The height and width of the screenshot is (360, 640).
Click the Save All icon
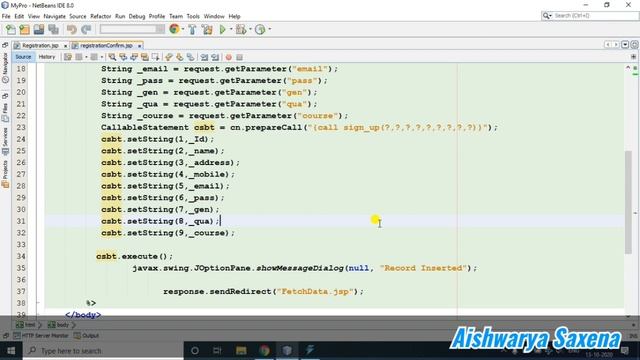point(53,29)
